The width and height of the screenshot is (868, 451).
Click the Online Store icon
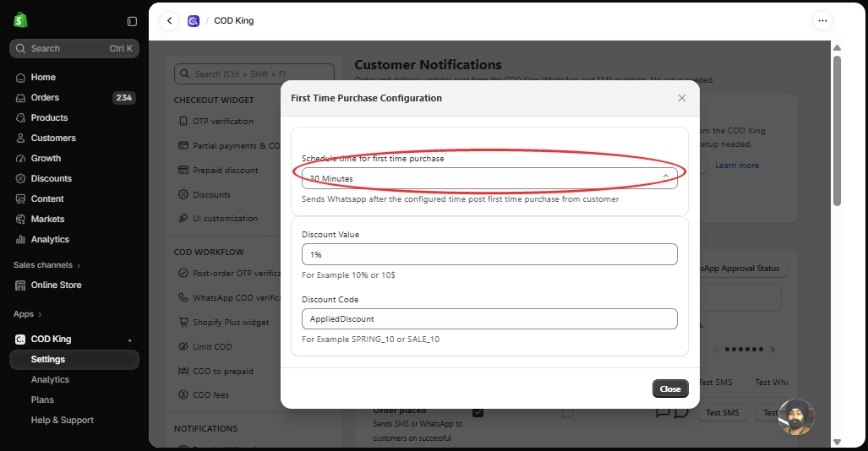pos(20,285)
